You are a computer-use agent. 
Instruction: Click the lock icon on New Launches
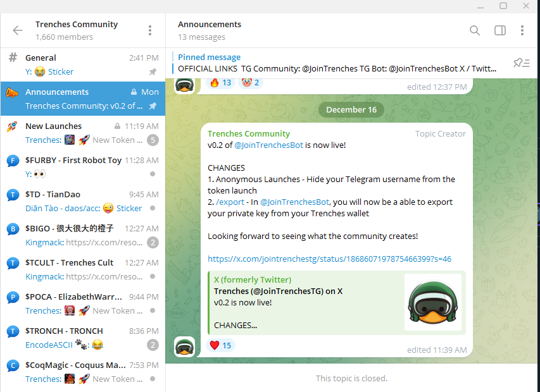tap(118, 126)
